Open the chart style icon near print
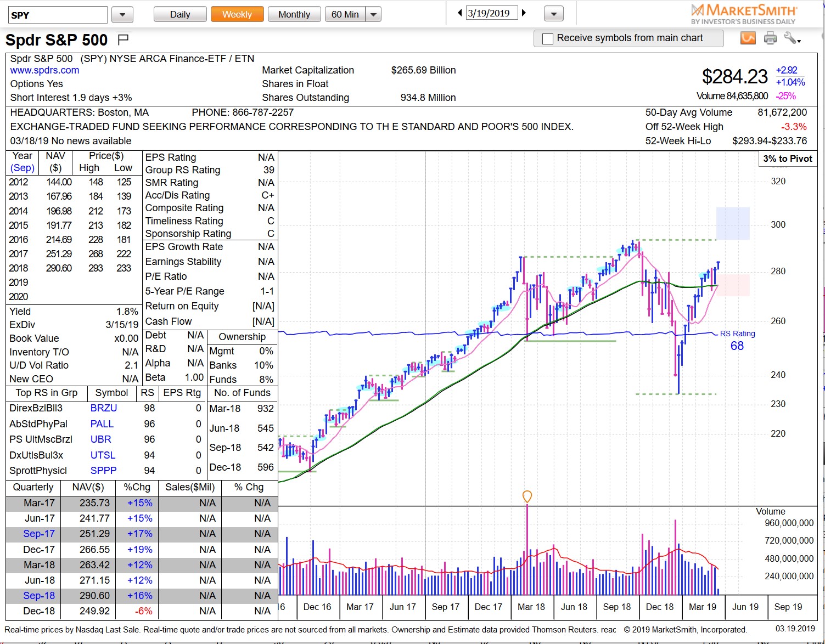This screenshot has width=825, height=644. coord(748,38)
